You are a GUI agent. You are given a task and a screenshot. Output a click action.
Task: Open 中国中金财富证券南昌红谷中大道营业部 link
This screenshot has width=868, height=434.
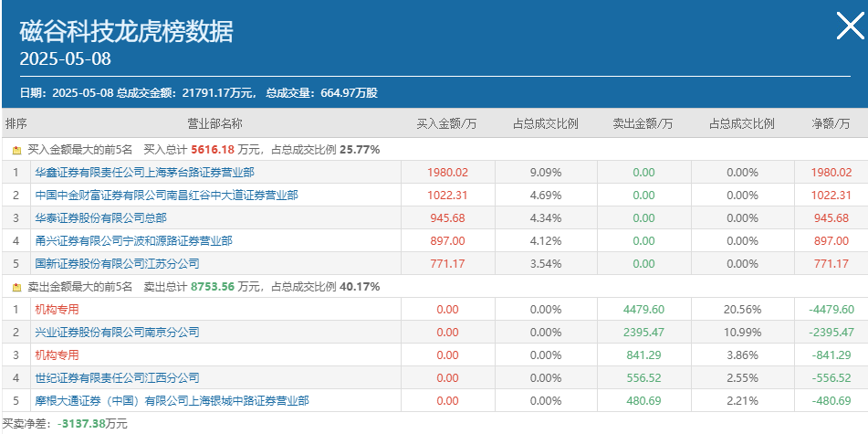coord(166,196)
